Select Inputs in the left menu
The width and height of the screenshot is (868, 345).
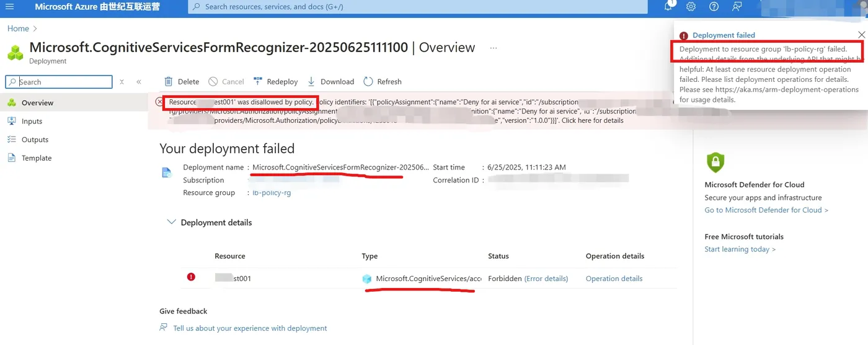coord(32,122)
